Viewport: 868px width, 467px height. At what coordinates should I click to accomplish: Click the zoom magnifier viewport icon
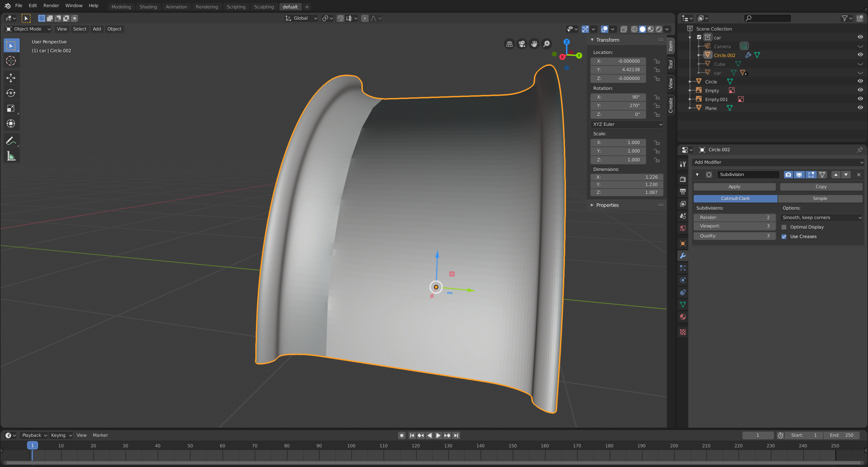coord(547,44)
